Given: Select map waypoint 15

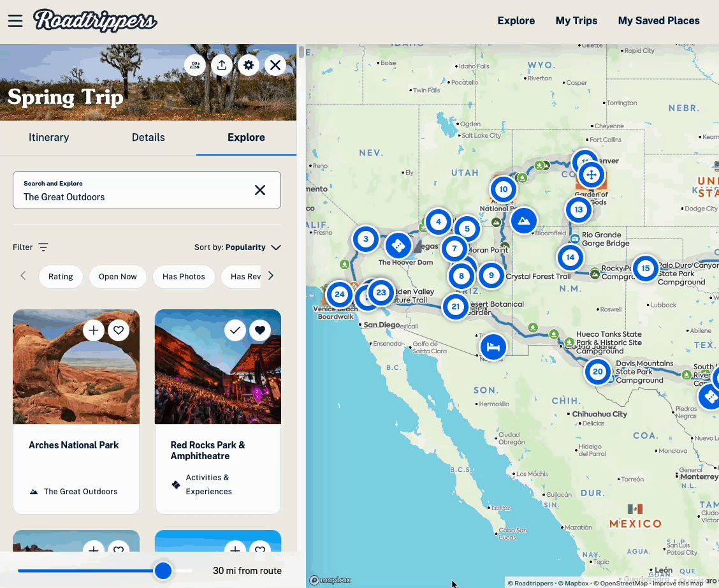Looking at the screenshot, I should (646, 268).
